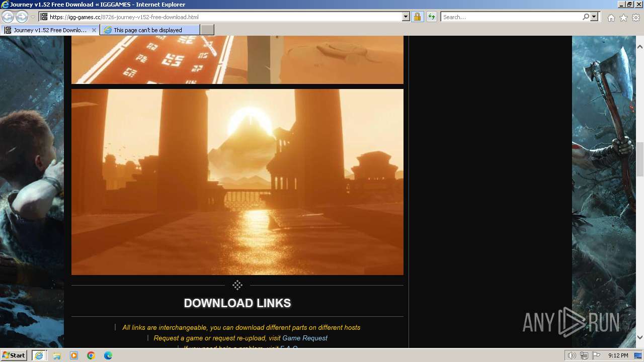Click Internet Explorer taskbar icon
This screenshot has height=362, width=644.
click(x=39, y=355)
